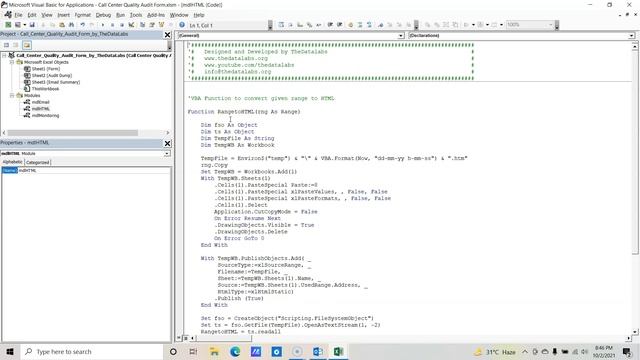
Task: Open the Debug menu
Action: click(x=103, y=15)
